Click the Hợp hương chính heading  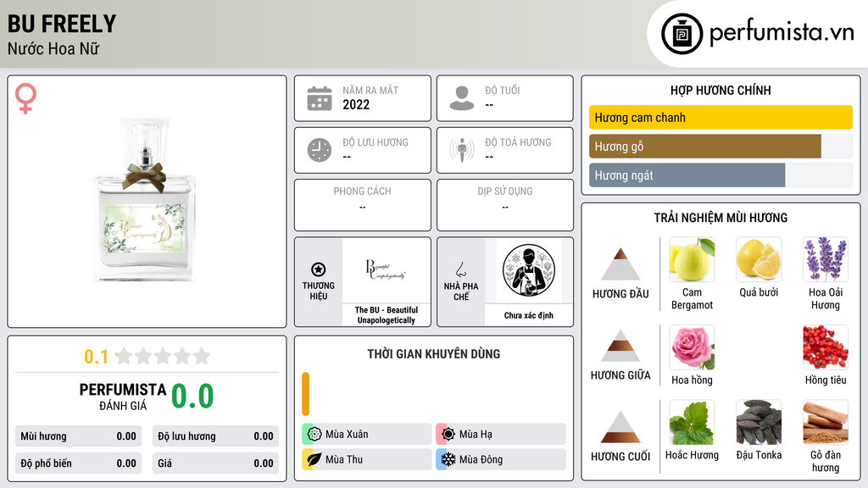[721, 90]
